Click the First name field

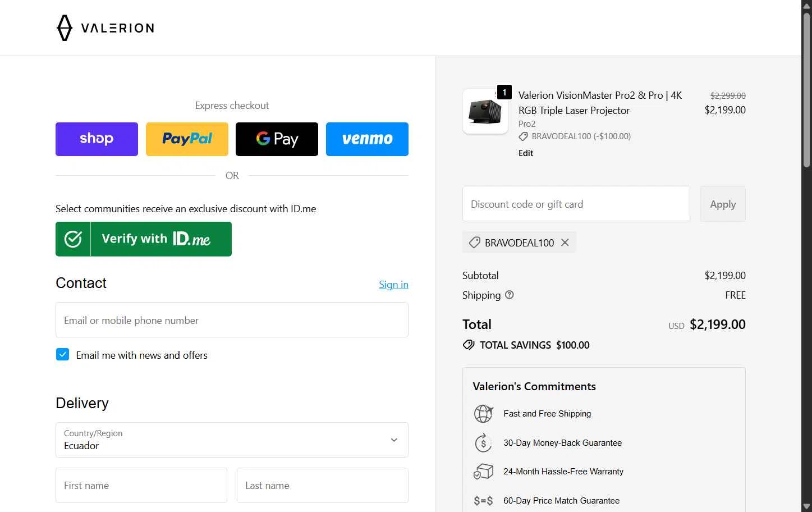(141, 485)
